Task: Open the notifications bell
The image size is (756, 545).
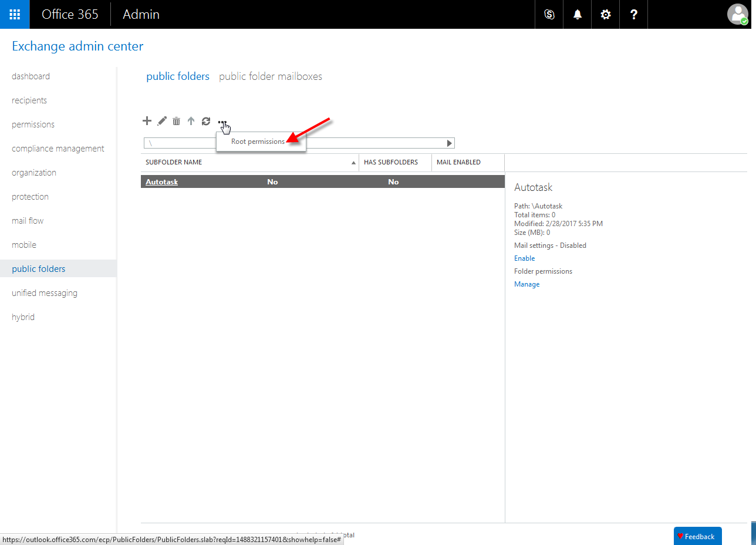Action: click(578, 14)
